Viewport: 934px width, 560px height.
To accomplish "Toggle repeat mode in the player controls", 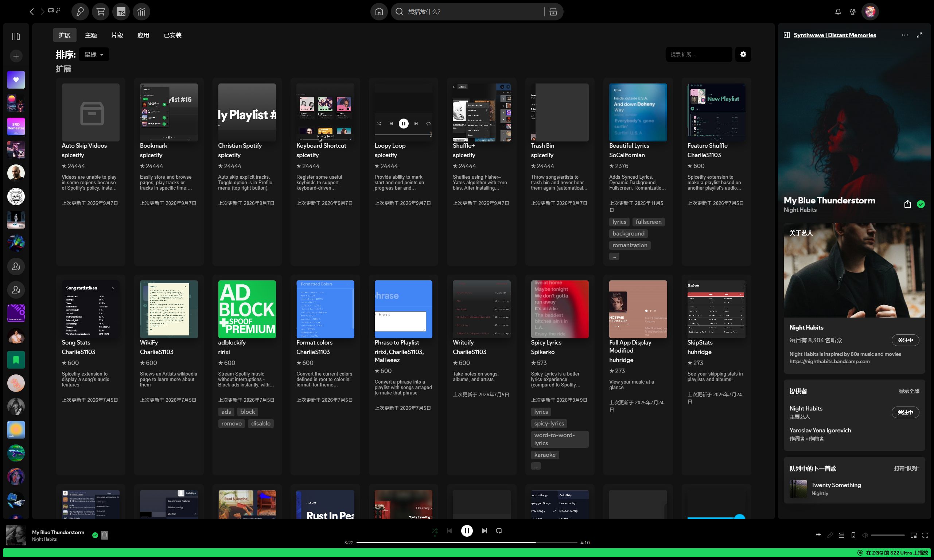I will (x=499, y=530).
